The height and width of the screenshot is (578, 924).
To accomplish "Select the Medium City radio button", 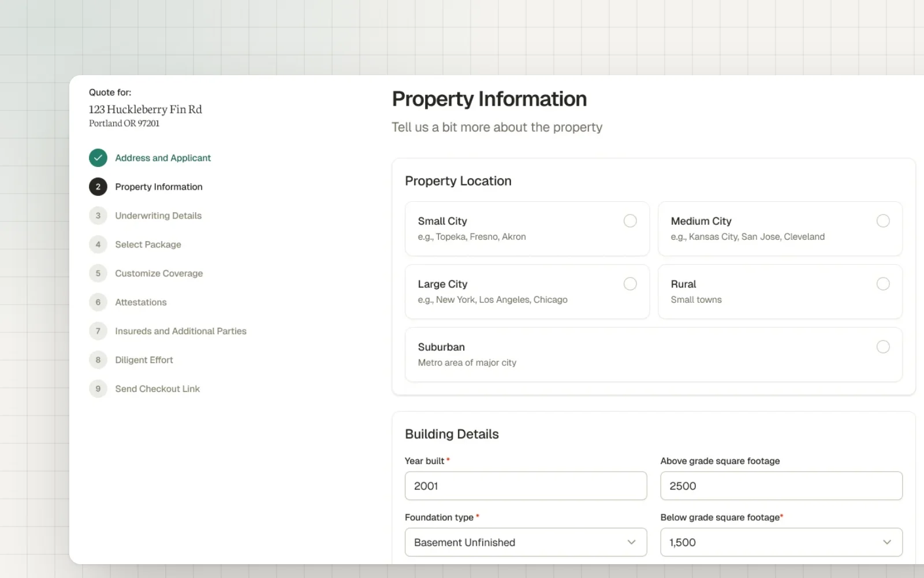I will 883,221.
